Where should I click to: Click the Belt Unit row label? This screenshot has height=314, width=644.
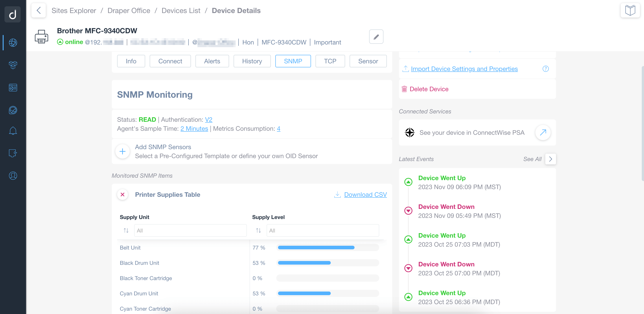pos(130,248)
